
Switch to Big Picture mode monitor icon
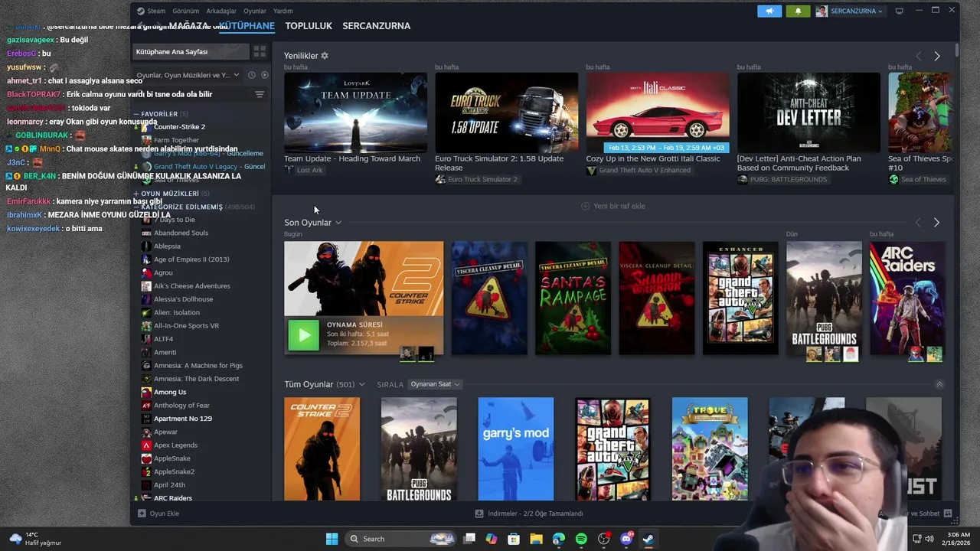click(900, 11)
